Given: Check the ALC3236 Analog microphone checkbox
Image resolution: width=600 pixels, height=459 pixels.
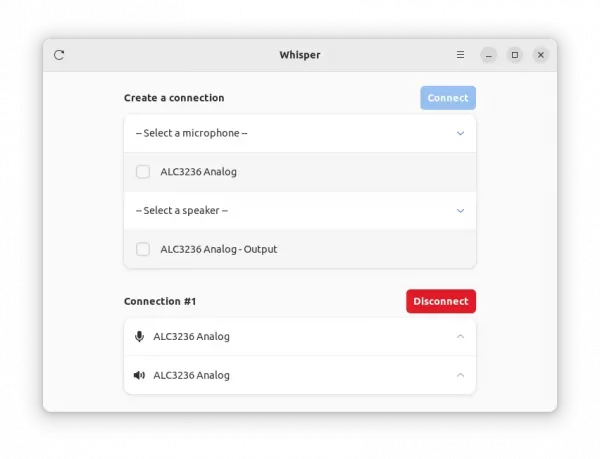Looking at the screenshot, I should tap(143, 172).
